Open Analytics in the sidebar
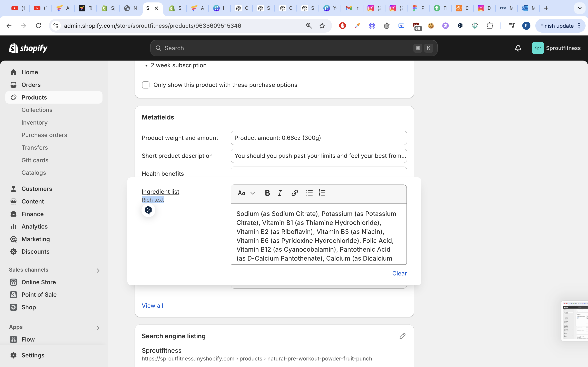 pyautogui.click(x=35, y=227)
